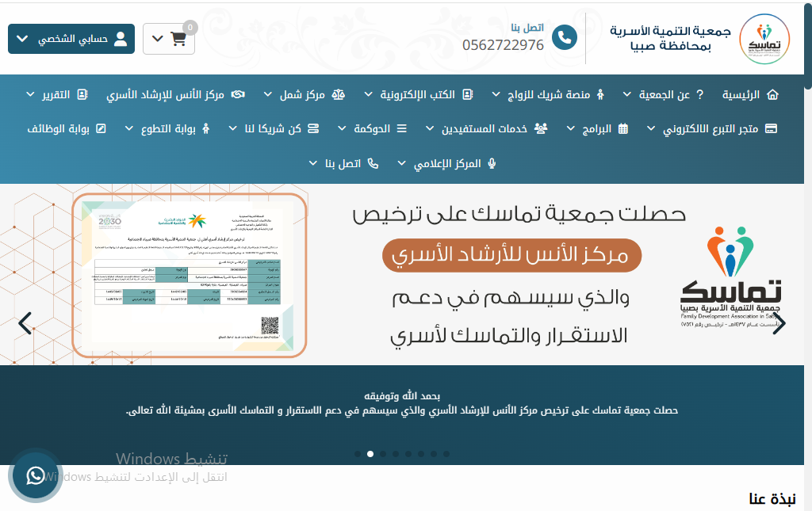This screenshot has height=511, width=812.
Task: Expand the مركز شمل submenu chevron
Action: pos(268,94)
